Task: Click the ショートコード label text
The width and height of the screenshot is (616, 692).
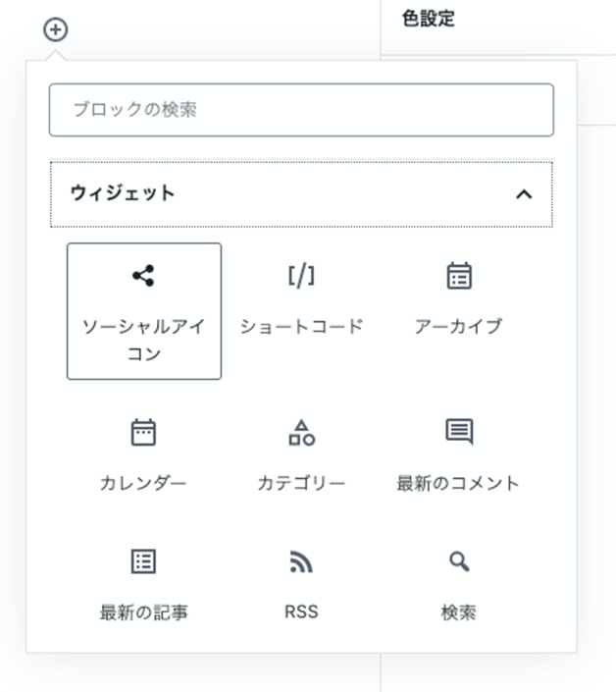Action: tap(301, 327)
